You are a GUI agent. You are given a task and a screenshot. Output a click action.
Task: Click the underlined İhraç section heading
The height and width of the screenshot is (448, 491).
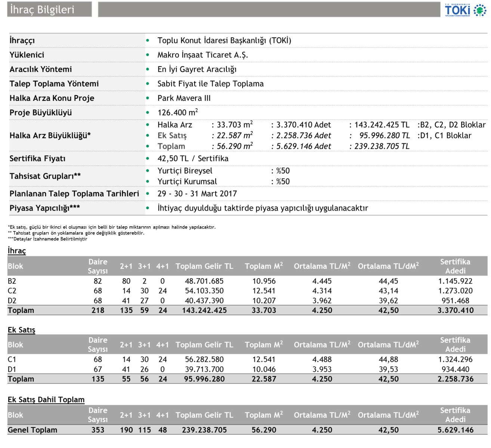17,251
